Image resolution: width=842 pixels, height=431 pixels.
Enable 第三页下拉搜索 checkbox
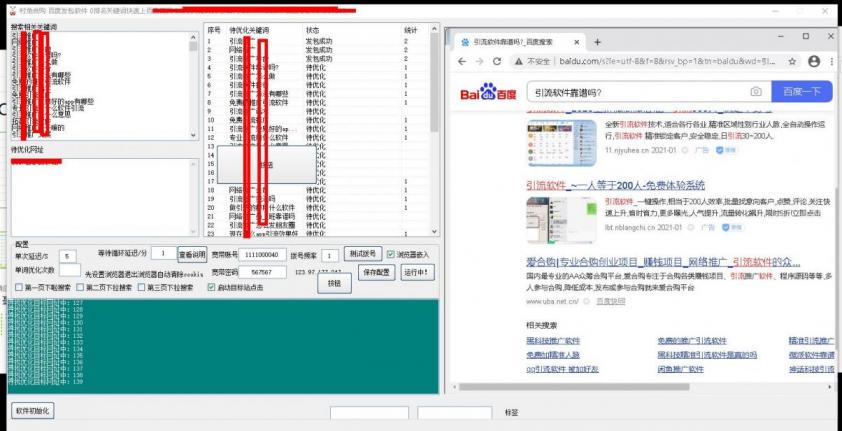coord(142,287)
